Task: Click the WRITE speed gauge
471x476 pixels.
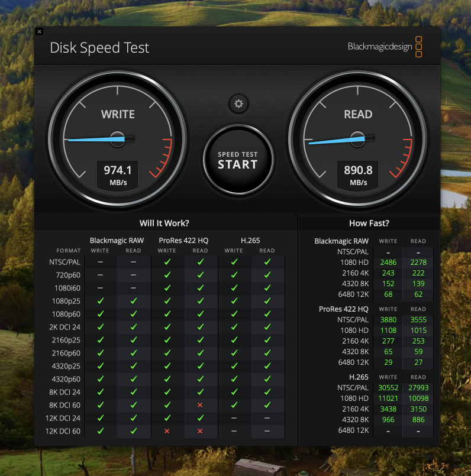Action: (117, 140)
